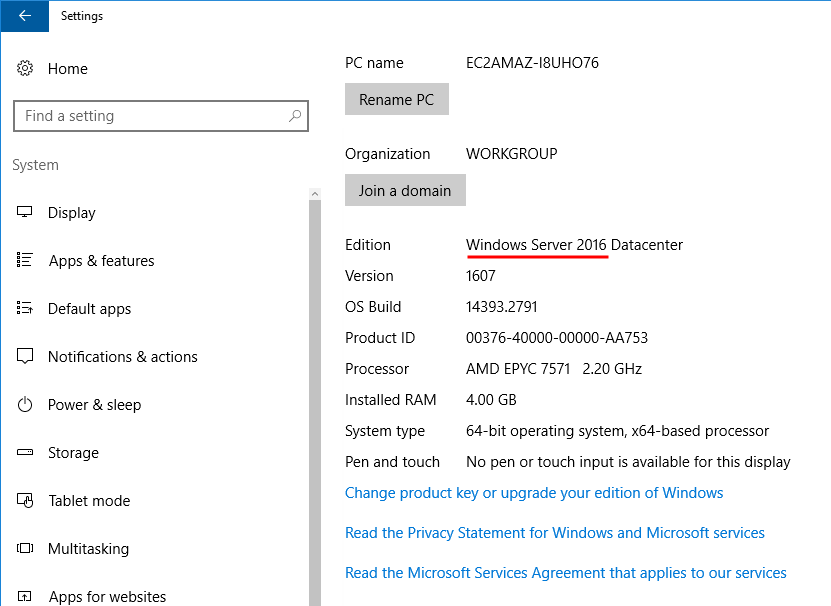Click the Notifications & actions speech icon
The image size is (831, 606).
[25, 356]
